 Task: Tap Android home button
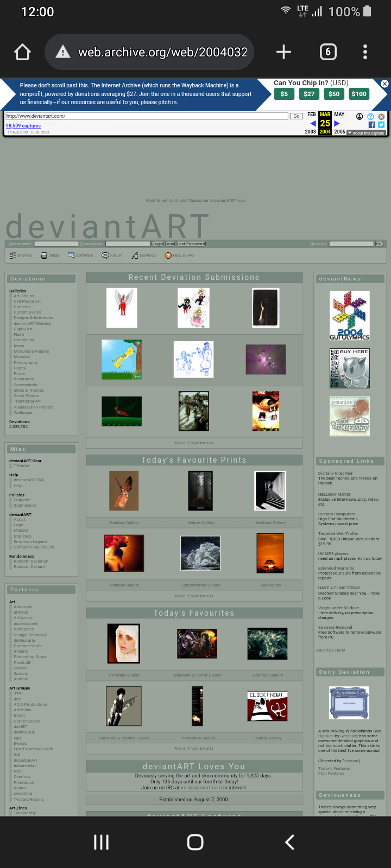[x=195, y=842]
